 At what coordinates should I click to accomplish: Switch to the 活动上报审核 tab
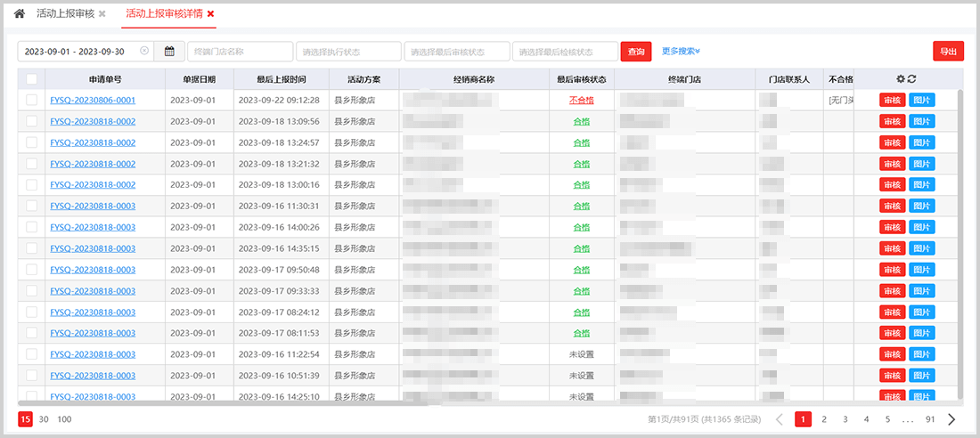pyautogui.click(x=64, y=14)
